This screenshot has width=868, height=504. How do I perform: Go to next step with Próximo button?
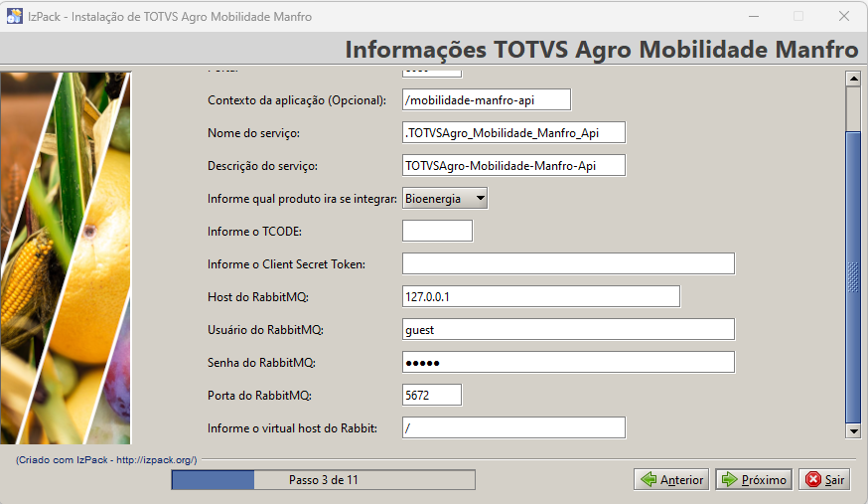pos(754,479)
